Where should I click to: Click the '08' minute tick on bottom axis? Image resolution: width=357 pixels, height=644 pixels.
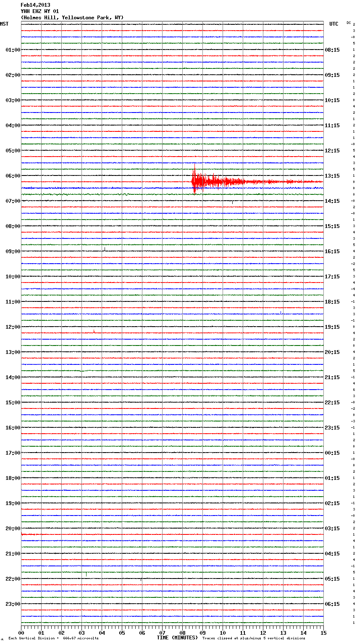coord(182,633)
